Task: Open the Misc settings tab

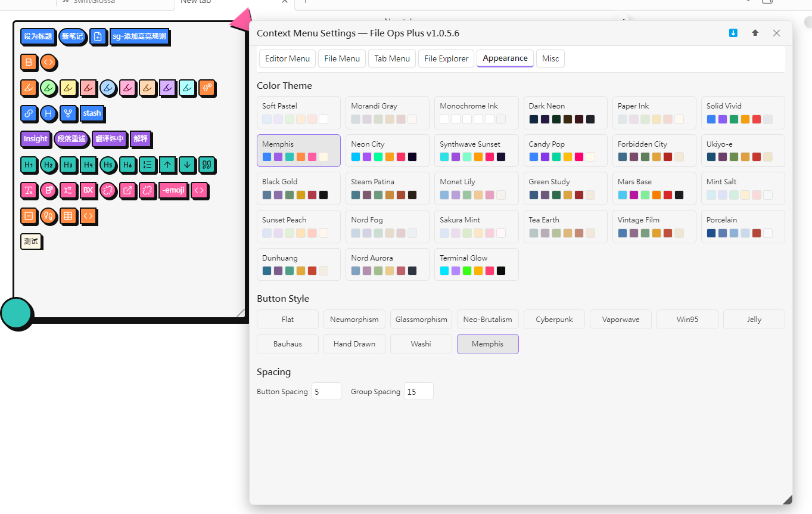Action: pyautogui.click(x=550, y=58)
